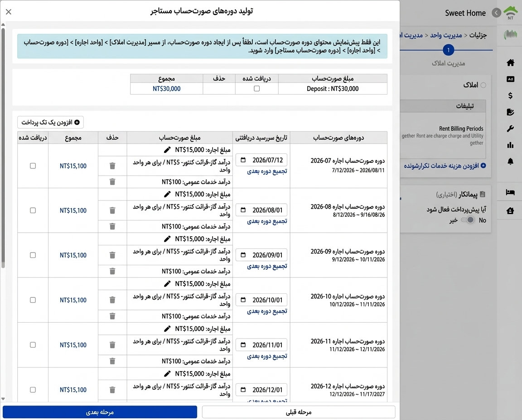Screen dimensions: 522x420
Task: Open date picker for 2026/07/12 due date
Action: point(243,160)
